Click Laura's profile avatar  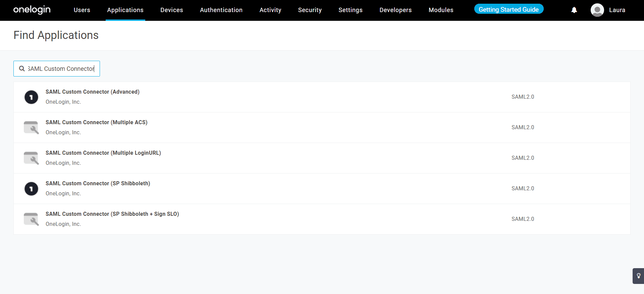click(597, 10)
